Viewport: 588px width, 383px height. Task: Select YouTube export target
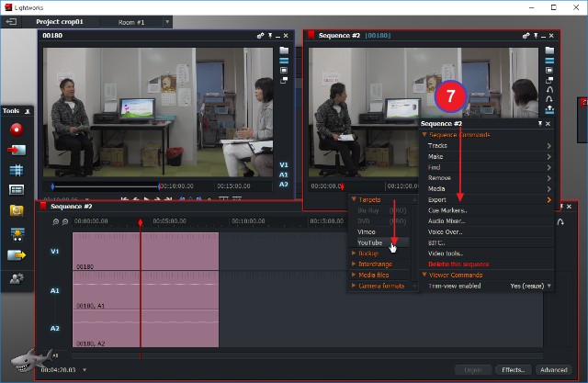point(370,242)
